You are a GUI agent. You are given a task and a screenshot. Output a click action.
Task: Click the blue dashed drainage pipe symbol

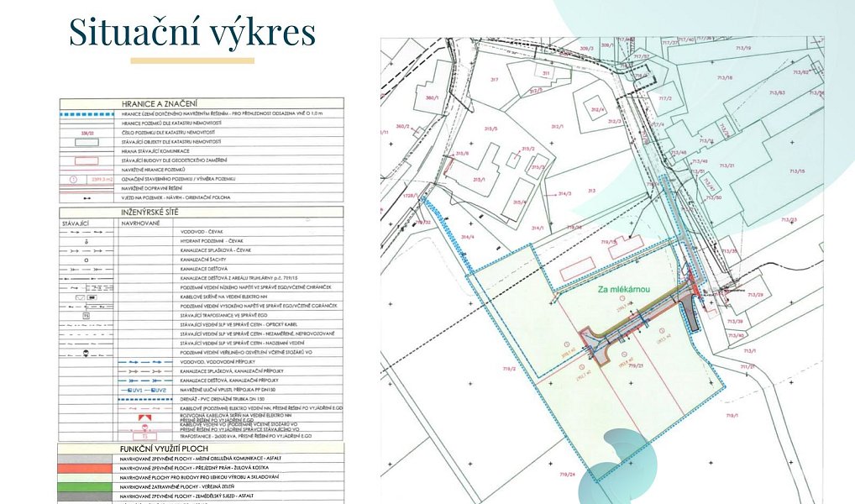pos(145,399)
